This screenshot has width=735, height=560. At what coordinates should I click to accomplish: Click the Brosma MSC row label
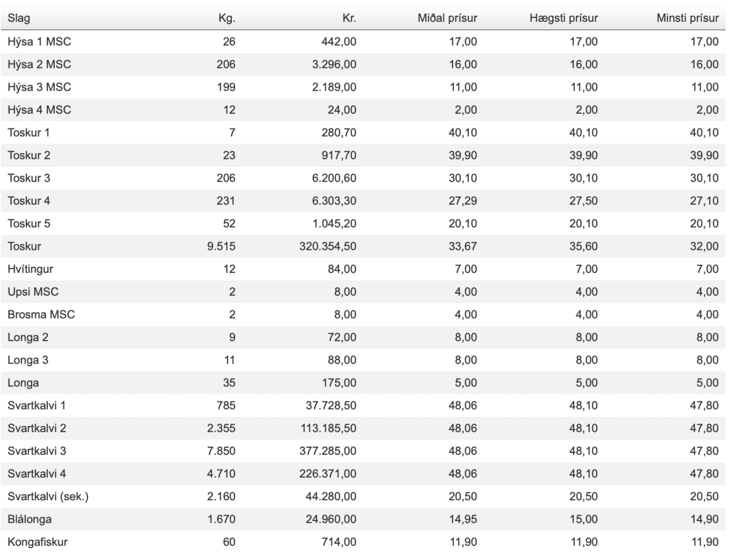41,315
